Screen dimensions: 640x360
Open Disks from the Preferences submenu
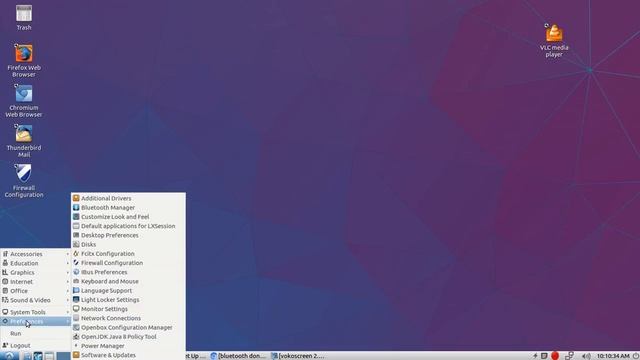(128, 244)
